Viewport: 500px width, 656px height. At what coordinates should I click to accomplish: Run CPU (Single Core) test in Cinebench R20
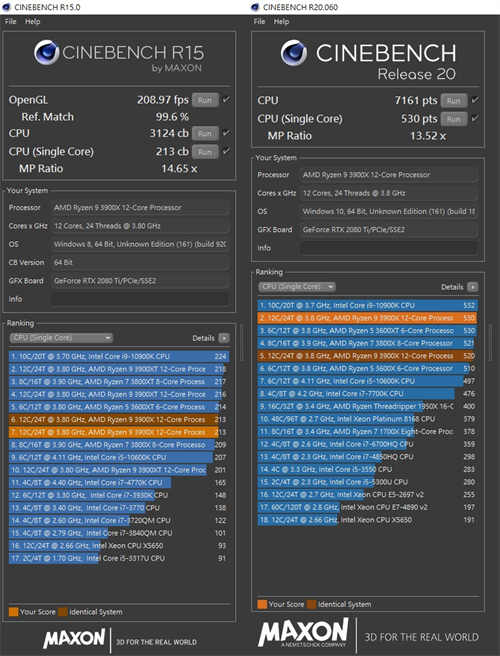(x=454, y=119)
